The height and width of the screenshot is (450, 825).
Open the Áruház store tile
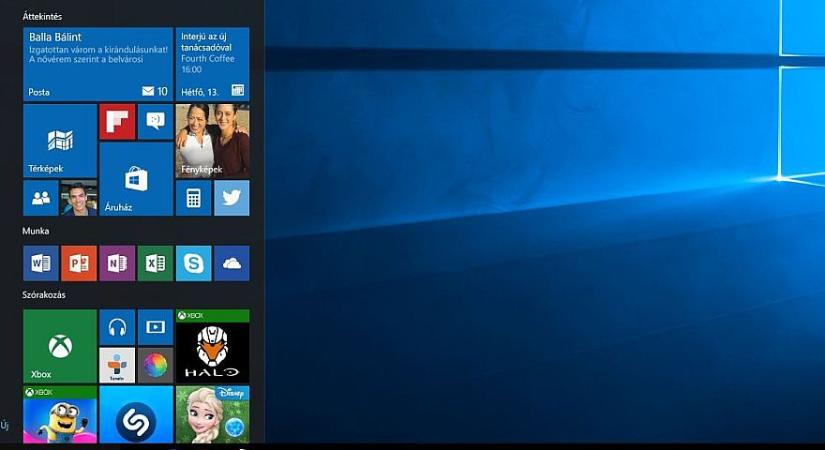pos(136,179)
